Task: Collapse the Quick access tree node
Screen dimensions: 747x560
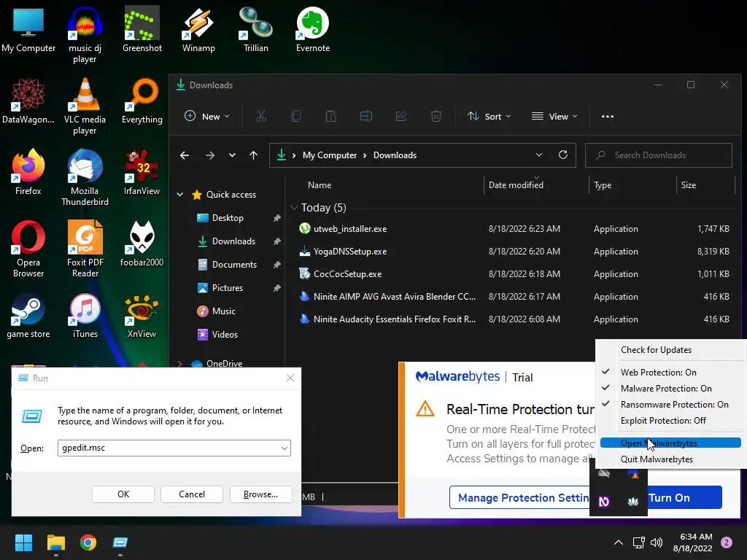Action: (180, 195)
